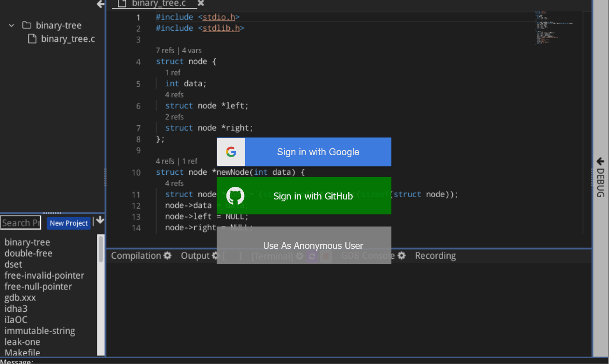The height and width of the screenshot is (364, 609).
Task: Open Compilation settings gear
Action: pos(167,255)
